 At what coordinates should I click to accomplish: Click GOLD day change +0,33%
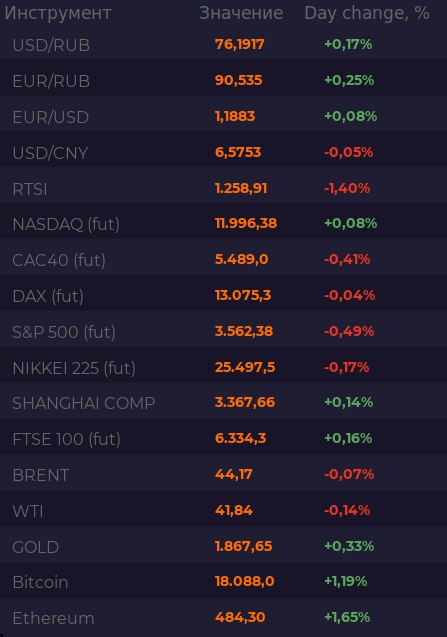tap(349, 546)
